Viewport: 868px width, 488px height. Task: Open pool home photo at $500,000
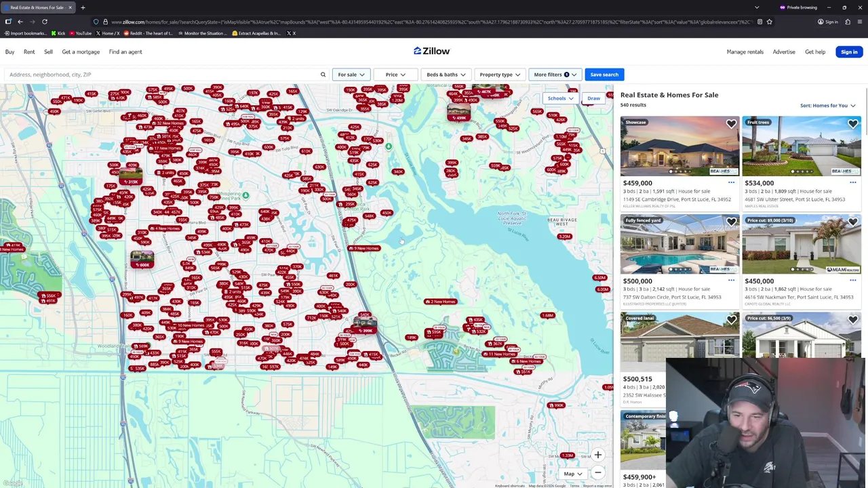(679, 244)
